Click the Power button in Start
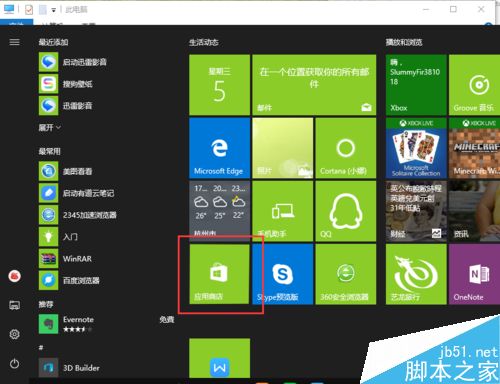 [x=14, y=363]
